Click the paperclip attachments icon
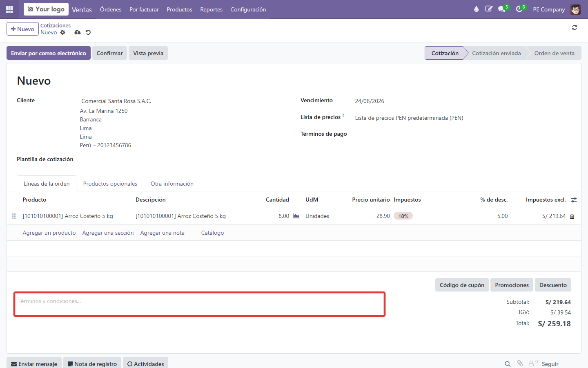 point(520,364)
